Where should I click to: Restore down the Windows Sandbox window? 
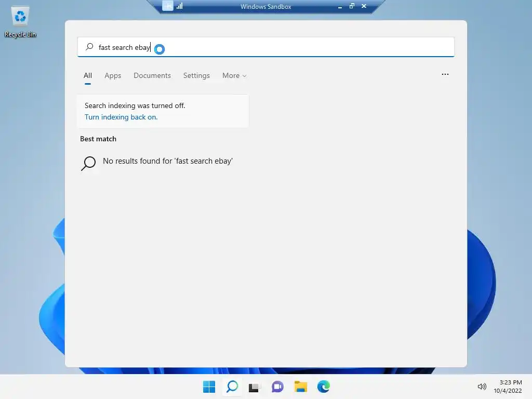click(x=352, y=6)
